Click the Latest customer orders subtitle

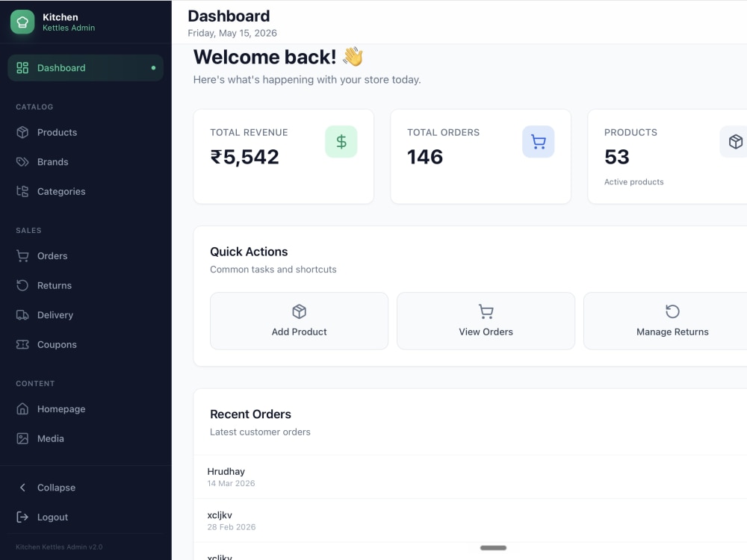260,432
